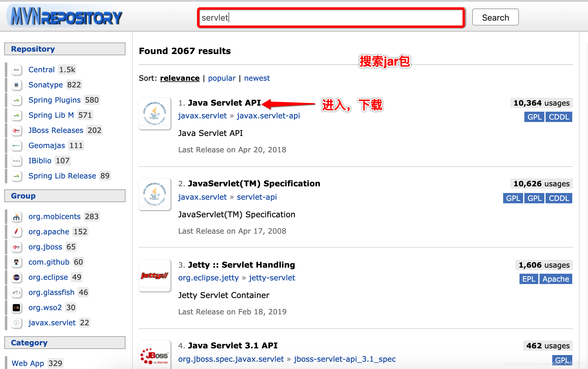Open the org.jboss.spec.javax.servlet link
Viewport: 588px width, 369px height.
(x=231, y=359)
